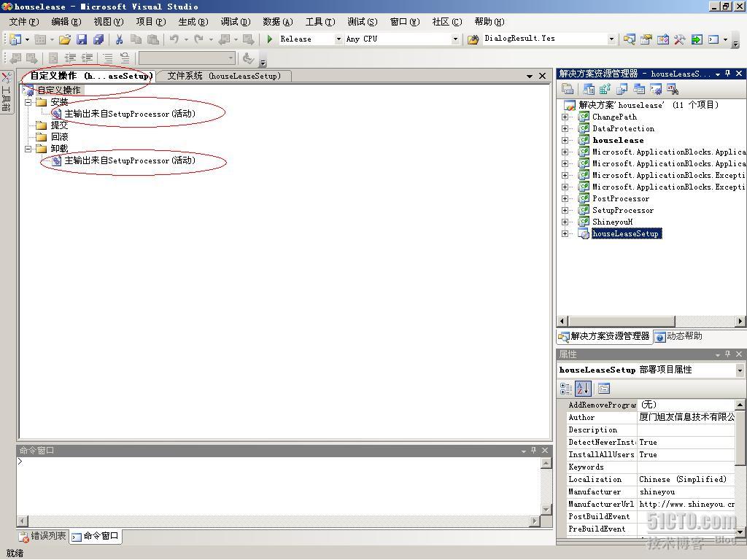Click the Open File toolbar icon
This screenshot has height=560, width=747.
[65, 39]
